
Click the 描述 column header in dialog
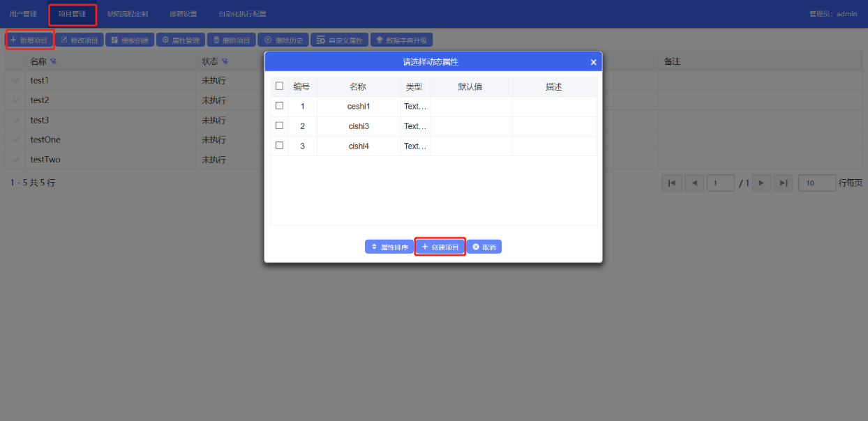coord(555,87)
